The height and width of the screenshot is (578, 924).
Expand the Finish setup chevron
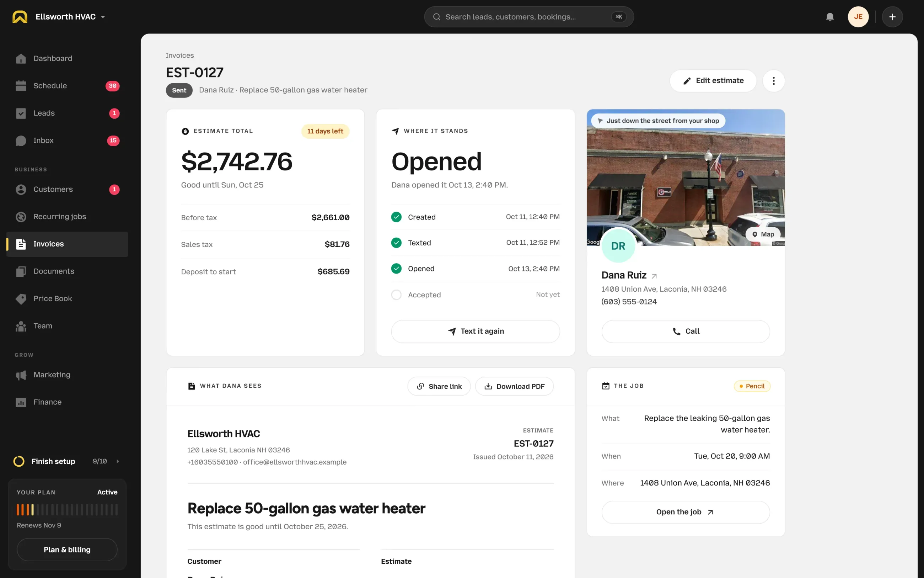[118, 461]
